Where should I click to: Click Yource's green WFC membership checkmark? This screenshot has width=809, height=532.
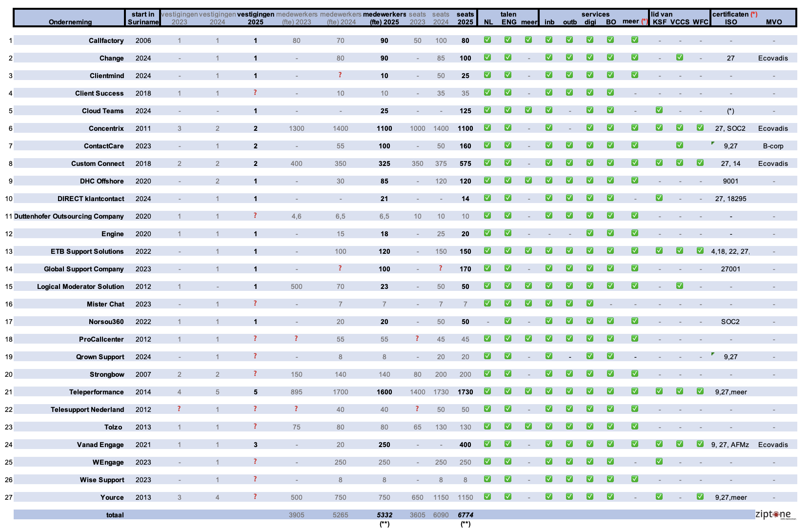coord(700,497)
